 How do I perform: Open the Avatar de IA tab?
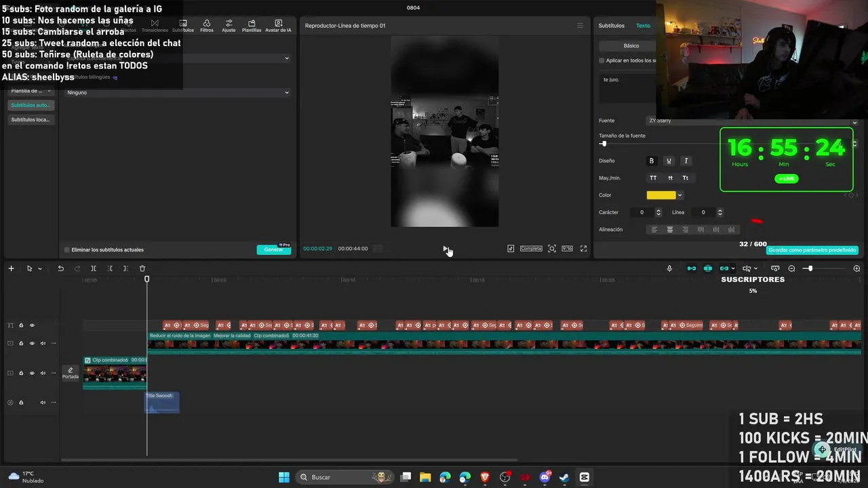tap(278, 26)
